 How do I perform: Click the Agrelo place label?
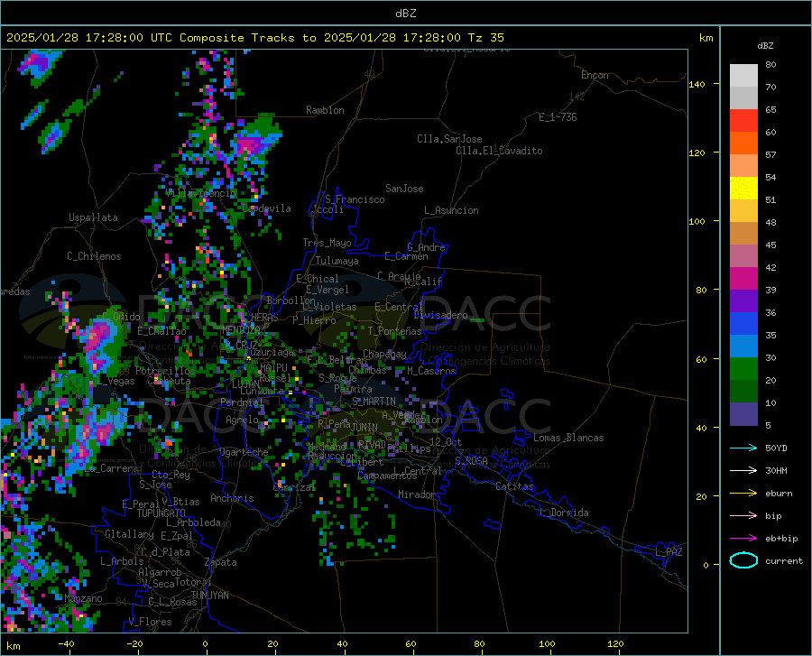tap(242, 420)
